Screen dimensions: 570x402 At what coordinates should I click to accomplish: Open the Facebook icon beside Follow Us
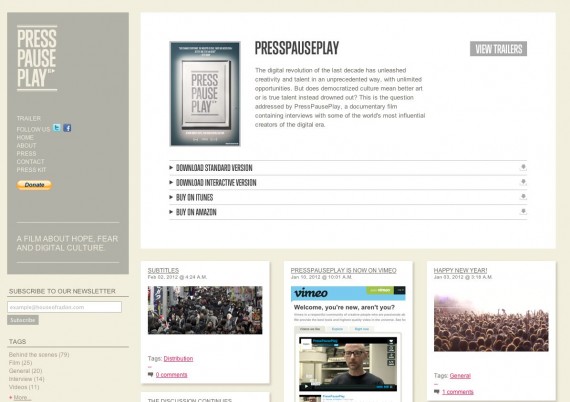point(67,128)
